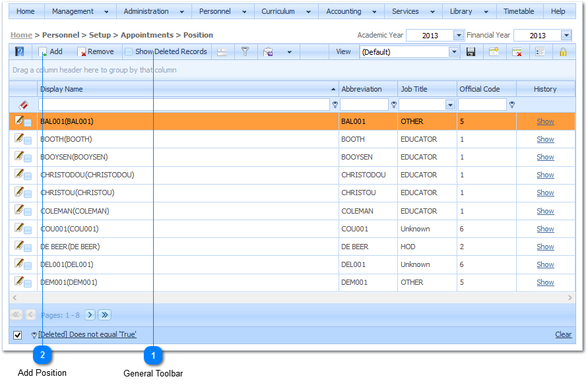This screenshot has width=588, height=389.
Task: Tick the checkbox on the COU001 row
Action: pyautogui.click(x=28, y=230)
